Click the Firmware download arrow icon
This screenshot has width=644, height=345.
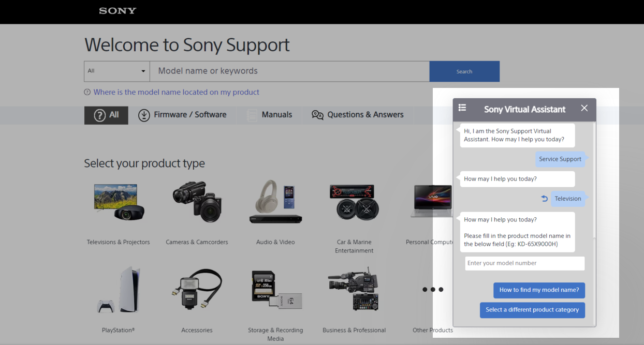pos(144,115)
